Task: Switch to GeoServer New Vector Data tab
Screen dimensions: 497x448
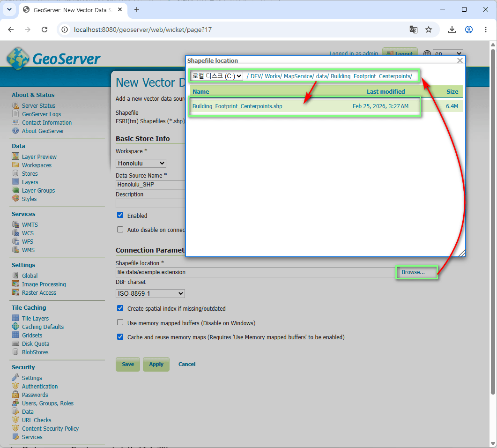Action: pos(72,10)
